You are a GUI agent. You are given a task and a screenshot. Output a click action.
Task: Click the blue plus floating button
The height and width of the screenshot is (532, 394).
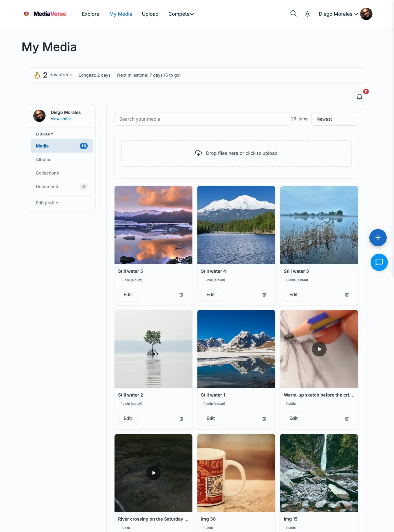pos(378,238)
